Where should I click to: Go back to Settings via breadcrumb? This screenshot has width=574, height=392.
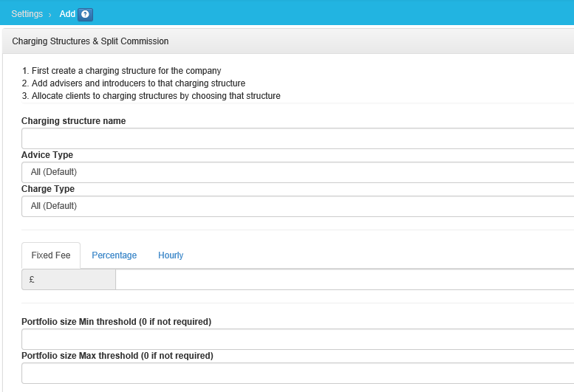[x=27, y=14]
